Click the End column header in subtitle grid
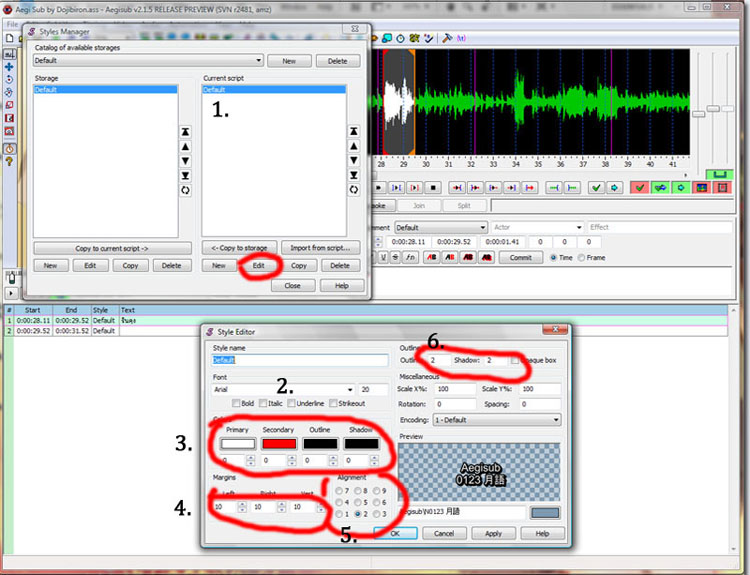 pyautogui.click(x=71, y=310)
